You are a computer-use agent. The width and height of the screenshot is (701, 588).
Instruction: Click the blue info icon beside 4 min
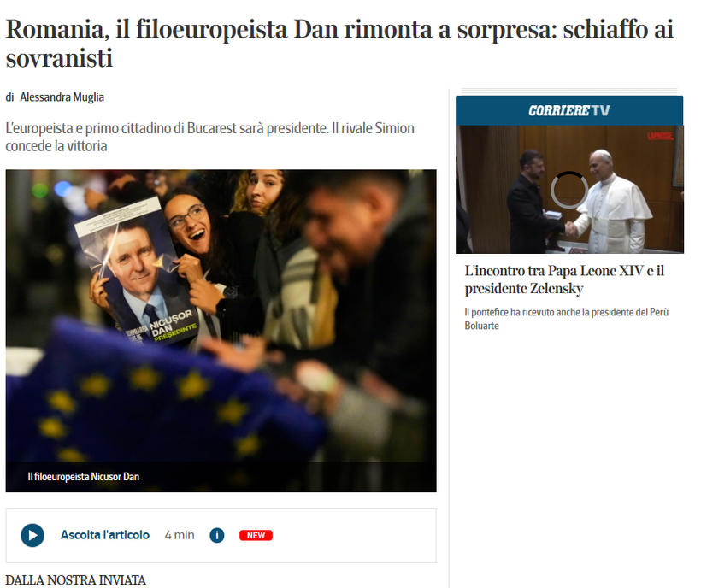coord(217,535)
